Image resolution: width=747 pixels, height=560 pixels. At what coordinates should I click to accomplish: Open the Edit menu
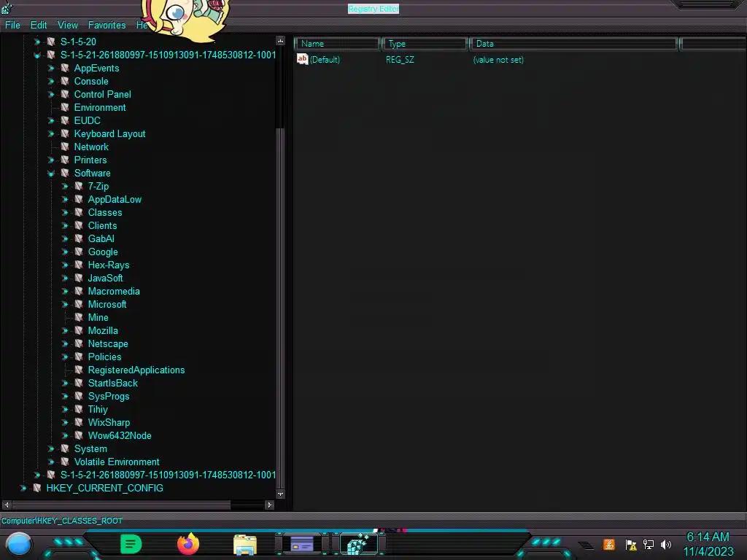coord(39,25)
